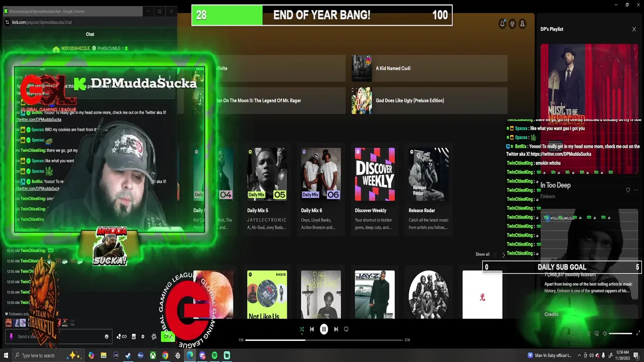Open Connect to a device icon
This screenshot has width=644, height=362.
[597, 333]
